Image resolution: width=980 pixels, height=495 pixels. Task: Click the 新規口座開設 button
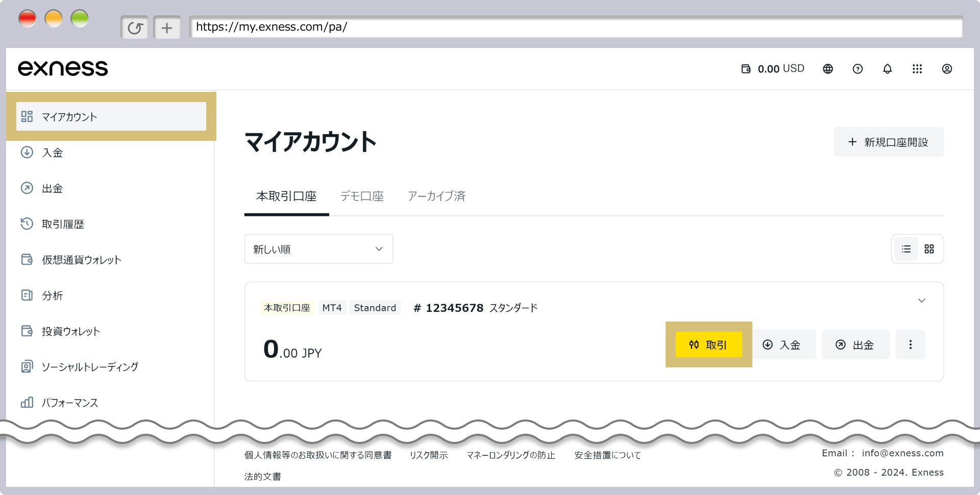pos(889,142)
